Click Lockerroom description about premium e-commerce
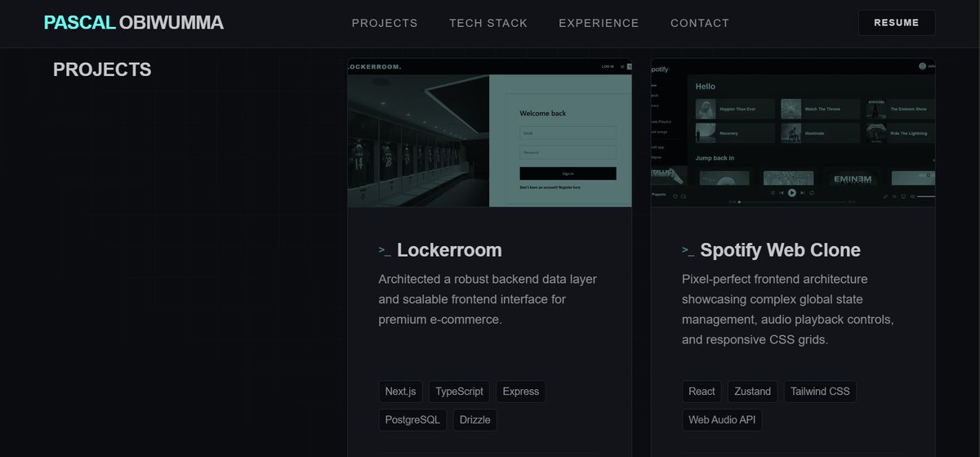 coord(488,299)
